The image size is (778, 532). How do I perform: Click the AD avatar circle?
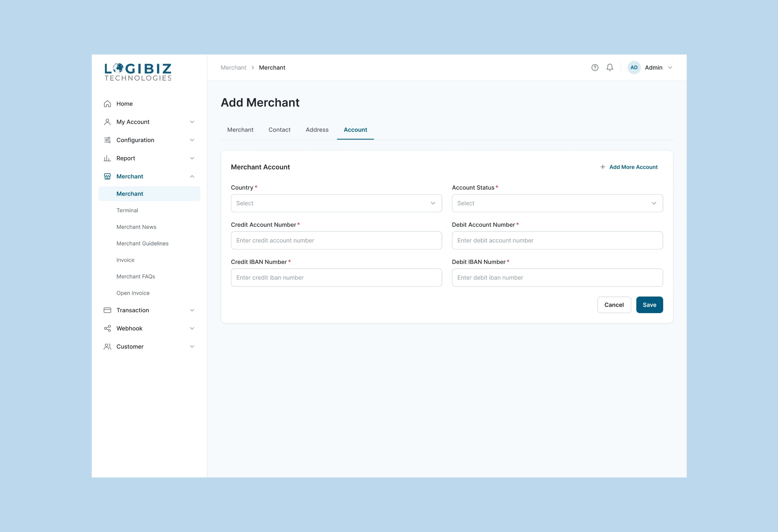634,68
